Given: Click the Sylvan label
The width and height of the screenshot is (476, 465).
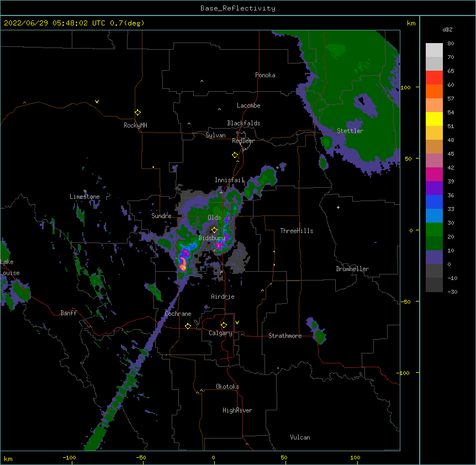Looking at the screenshot, I should click(215, 135).
